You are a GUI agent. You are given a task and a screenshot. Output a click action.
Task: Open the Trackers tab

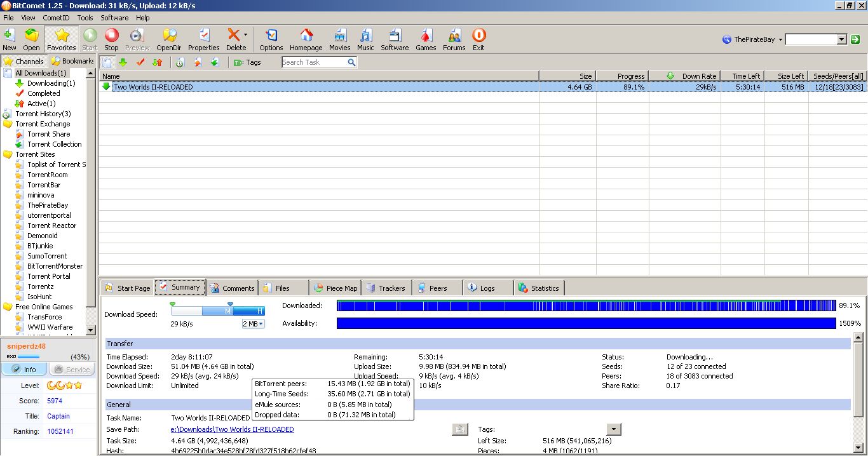[x=386, y=288]
